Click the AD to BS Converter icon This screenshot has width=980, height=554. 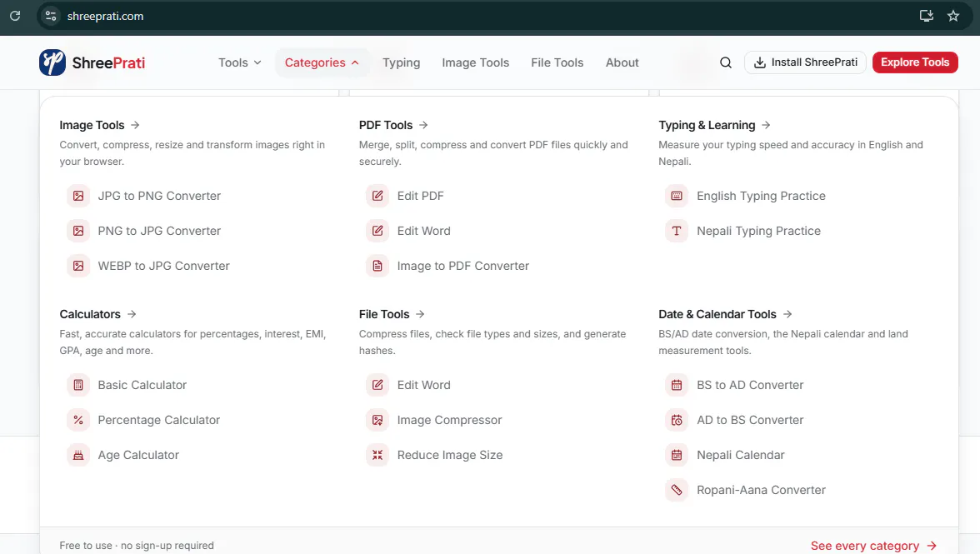(677, 421)
